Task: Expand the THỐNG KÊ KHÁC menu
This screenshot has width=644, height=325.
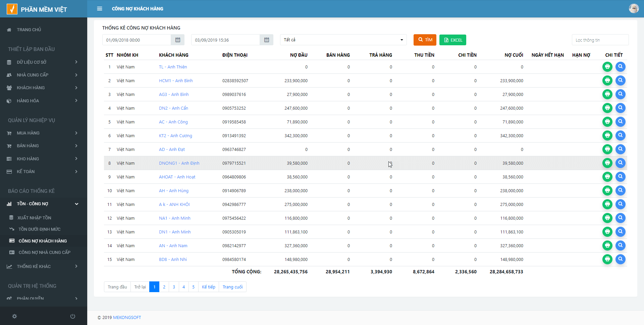Action: pyautogui.click(x=44, y=266)
